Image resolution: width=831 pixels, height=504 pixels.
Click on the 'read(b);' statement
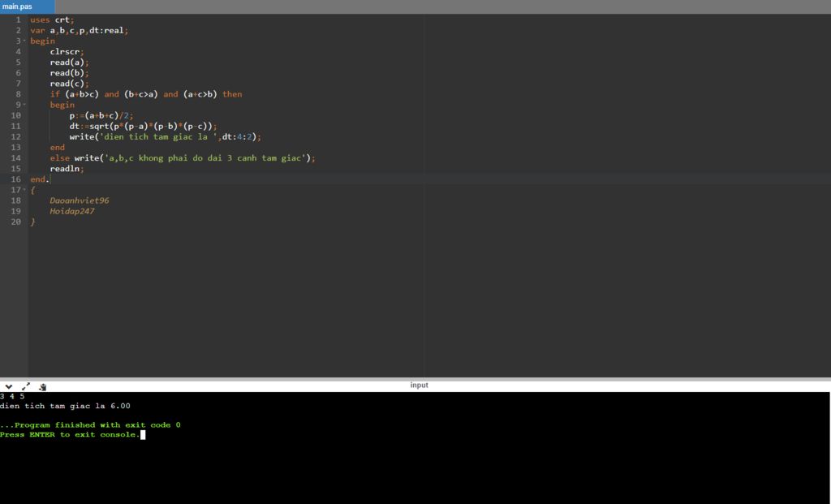(70, 72)
